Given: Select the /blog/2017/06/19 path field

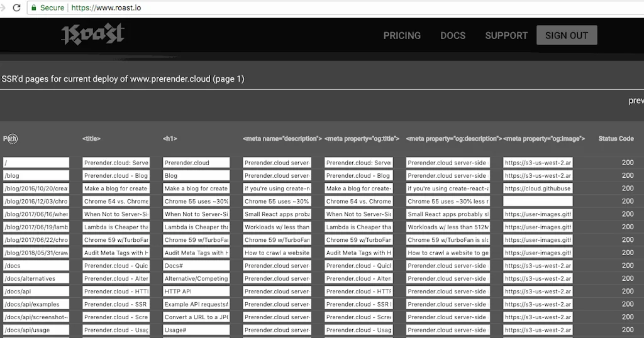Looking at the screenshot, I should pos(36,227).
